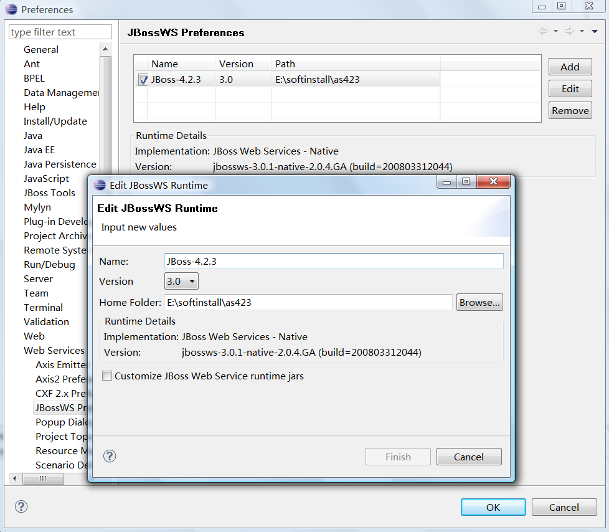Viewport: 609px width, 532px height.
Task: Enable Customize JBoss Web Service runtime jars
Action: pos(107,376)
